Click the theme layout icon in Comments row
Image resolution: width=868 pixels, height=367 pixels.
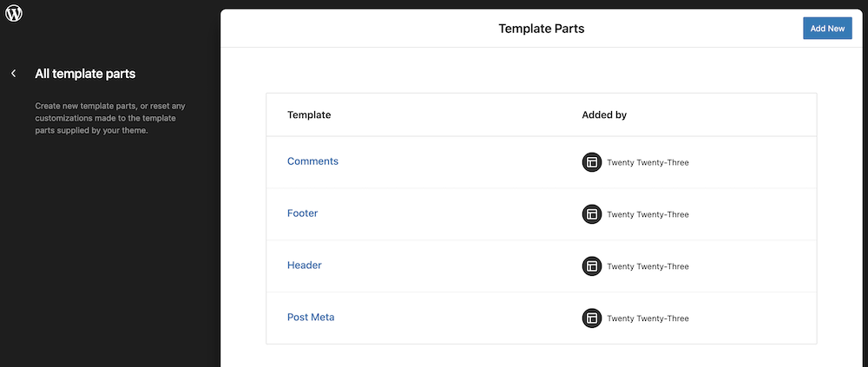point(592,162)
